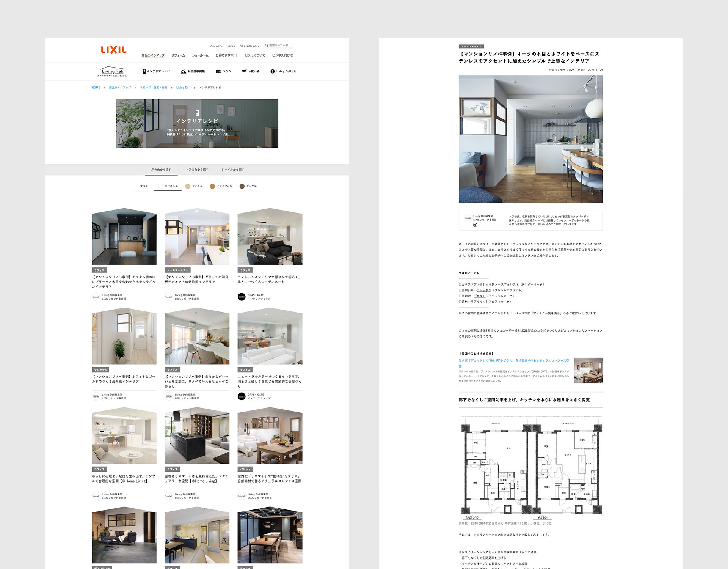728x569 pixels.
Task: Switch to the ドアの色から探す tab
Action: (x=197, y=170)
